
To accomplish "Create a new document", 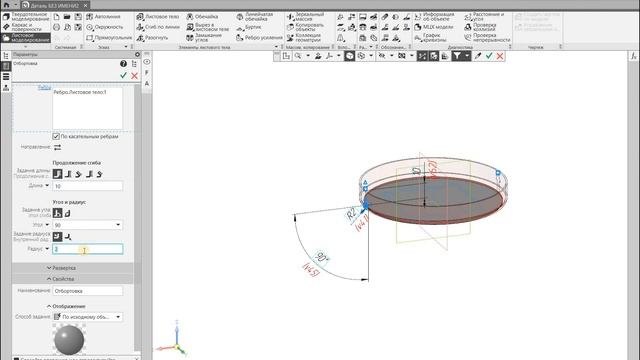I will pyautogui.click(x=57, y=17).
